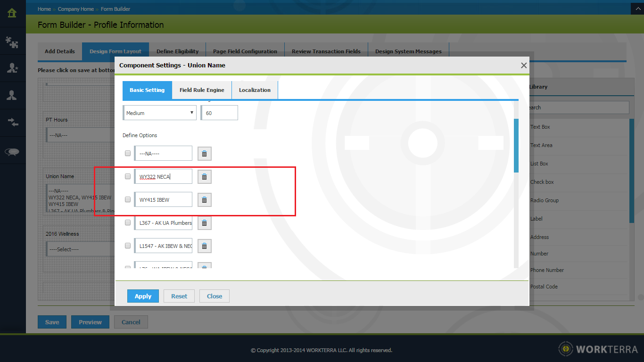This screenshot has width=644, height=362.
Task: Click the Apply button
Action: click(143, 296)
